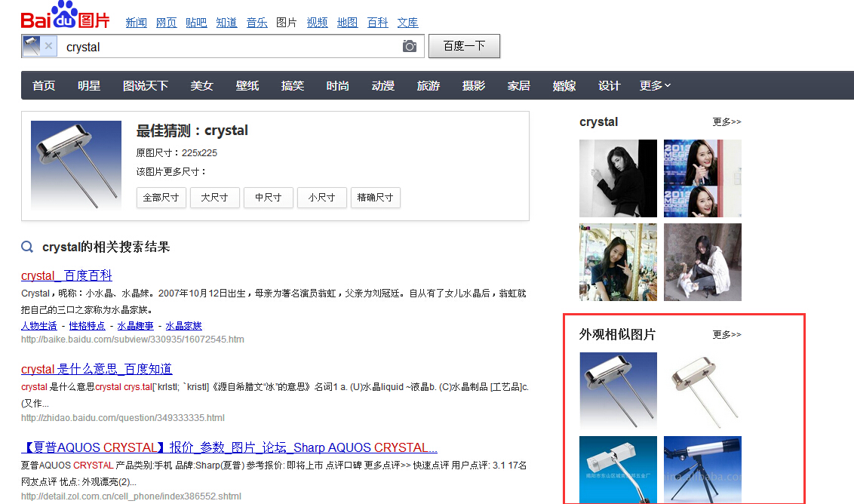Screen dimensions: 854x504
Task: Open the telescope similar image thumbnail
Action: [702, 469]
